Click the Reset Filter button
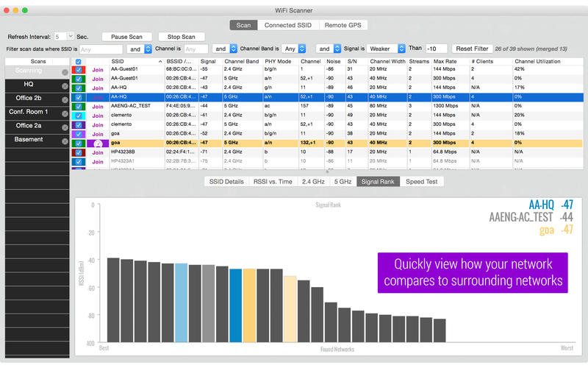Screen dimensions: 588x368 pos(473,49)
